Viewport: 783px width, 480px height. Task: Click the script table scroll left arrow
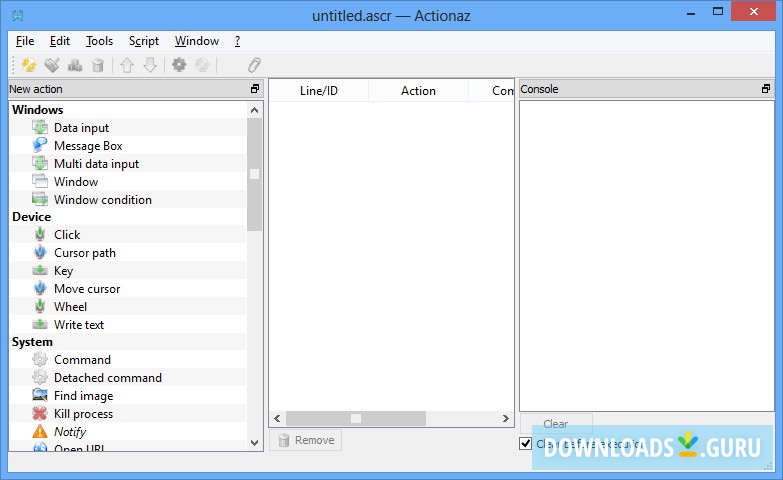click(278, 418)
